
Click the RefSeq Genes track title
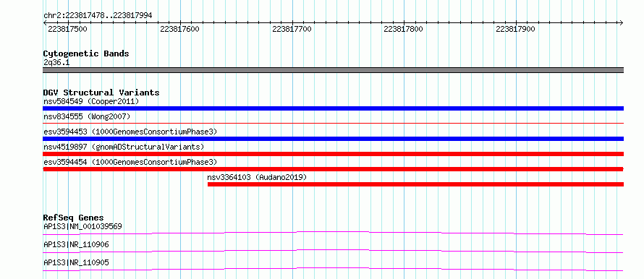point(73,218)
